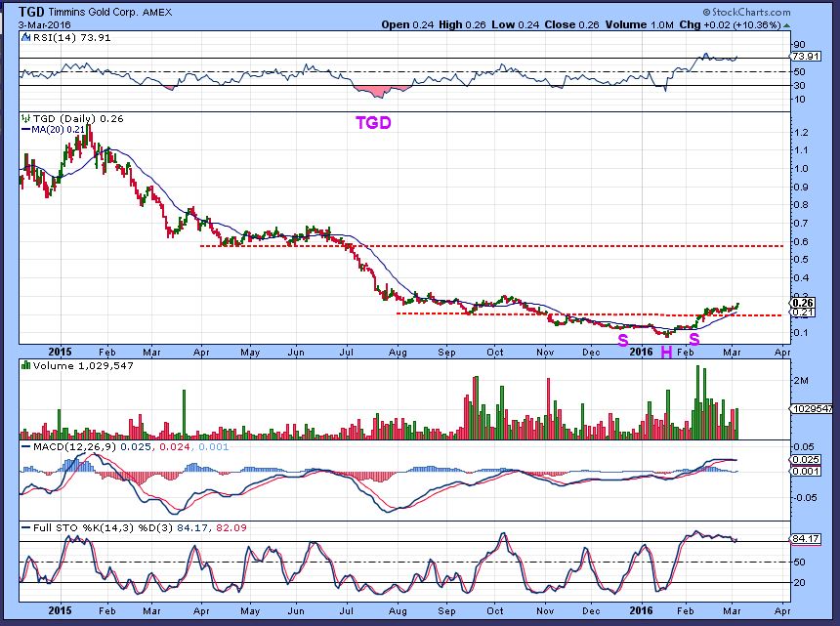Viewport: 840px width, 626px height.
Task: Click the 0.21 moving average tag on the right axis
Action: 804,313
